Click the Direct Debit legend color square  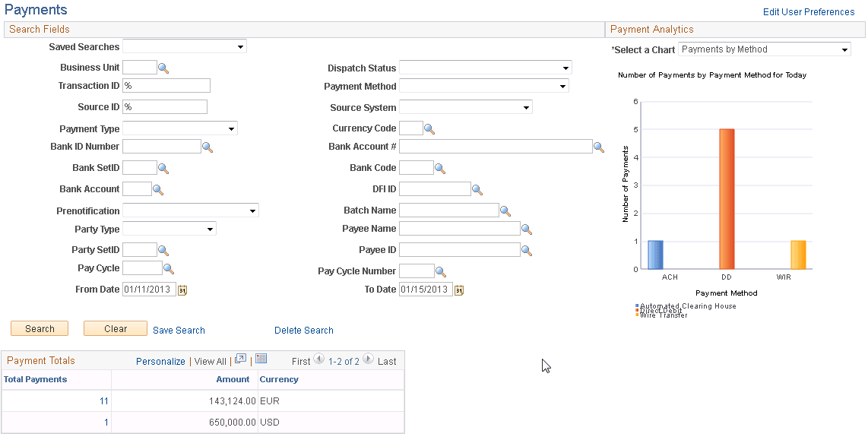click(x=637, y=310)
